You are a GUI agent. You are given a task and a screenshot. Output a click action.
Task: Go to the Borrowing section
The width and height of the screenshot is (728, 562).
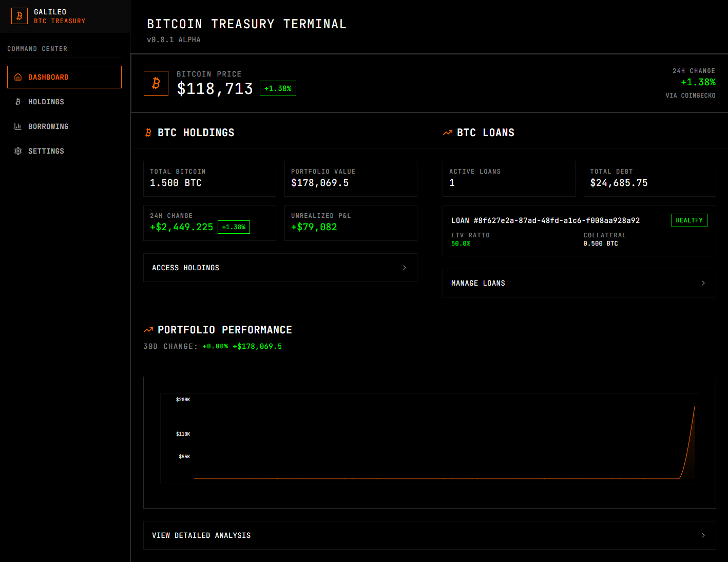[64, 126]
